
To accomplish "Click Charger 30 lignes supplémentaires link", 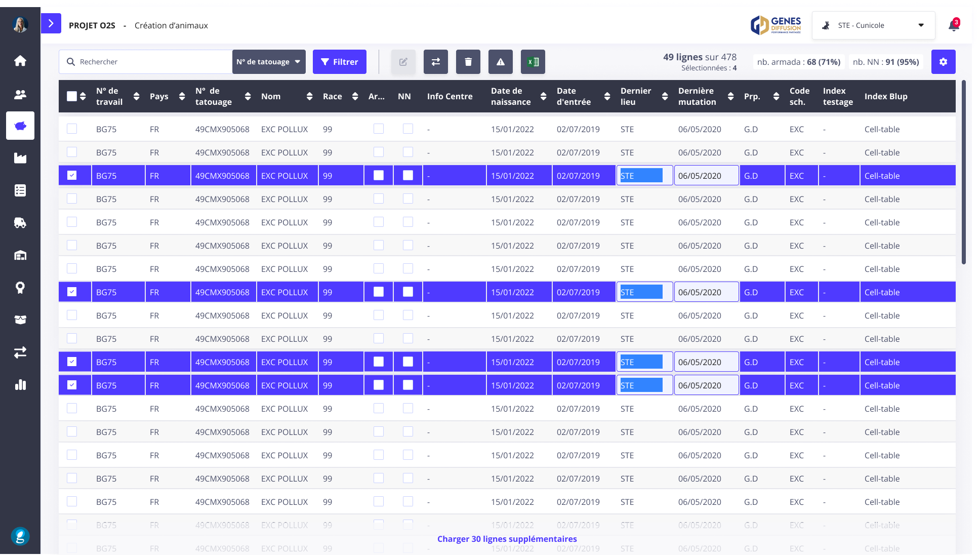I will pos(507,539).
